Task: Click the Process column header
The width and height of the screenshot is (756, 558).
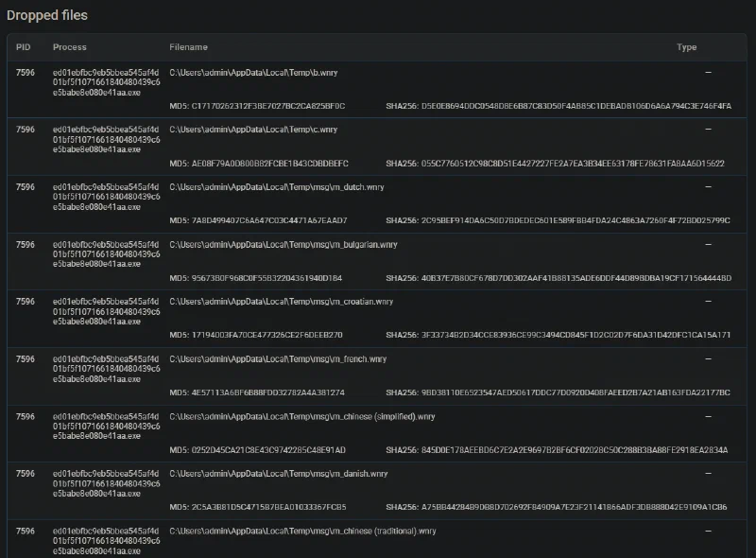Action: pos(70,47)
